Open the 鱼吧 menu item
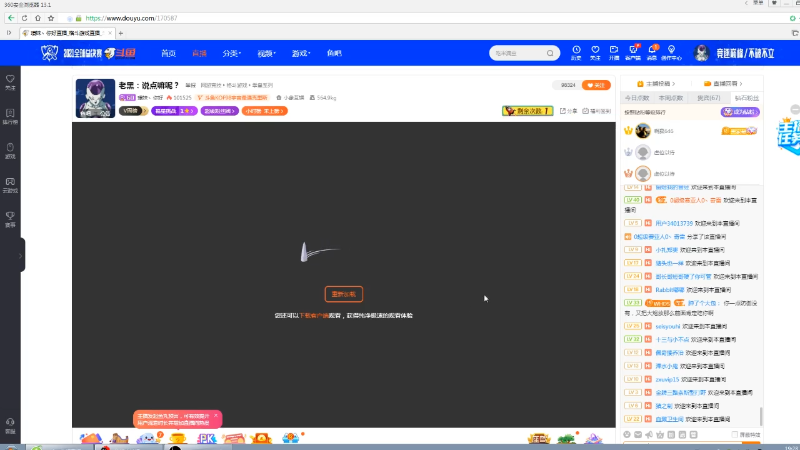The height and width of the screenshot is (450, 800). [x=334, y=53]
